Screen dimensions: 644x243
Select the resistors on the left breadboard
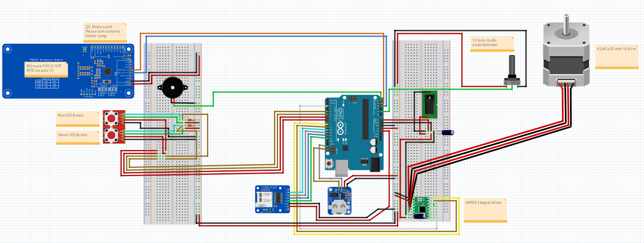click(191, 123)
